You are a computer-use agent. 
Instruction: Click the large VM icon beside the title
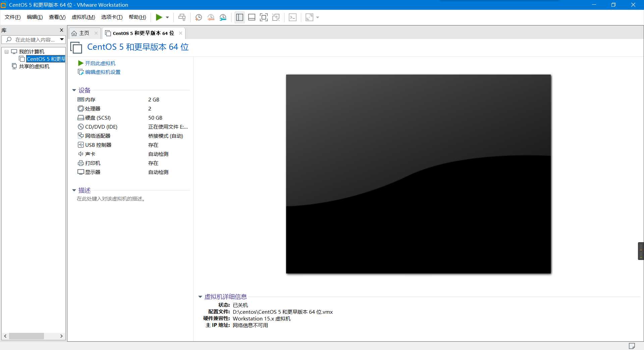76,47
